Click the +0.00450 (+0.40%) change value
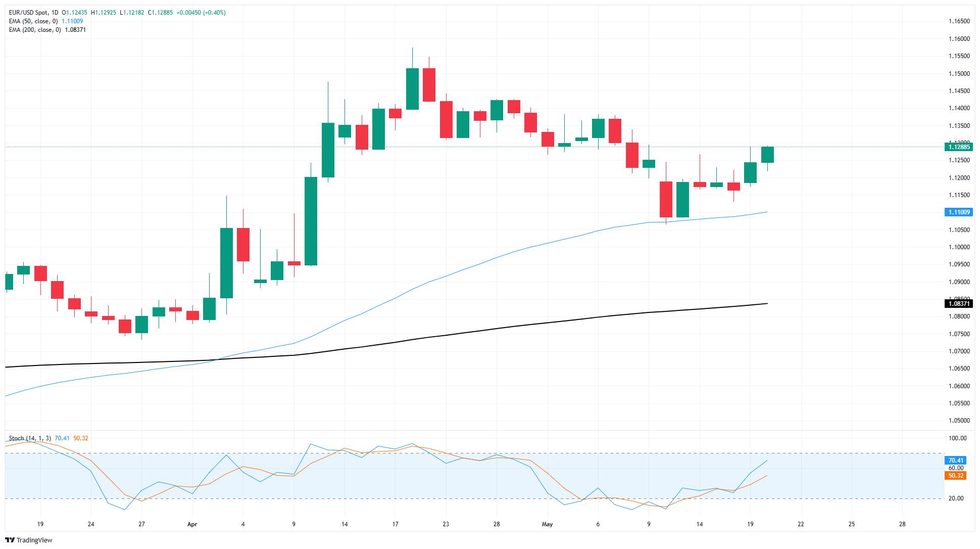Image resolution: width=980 pixels, height=549 pixels. tap(201, 13)
